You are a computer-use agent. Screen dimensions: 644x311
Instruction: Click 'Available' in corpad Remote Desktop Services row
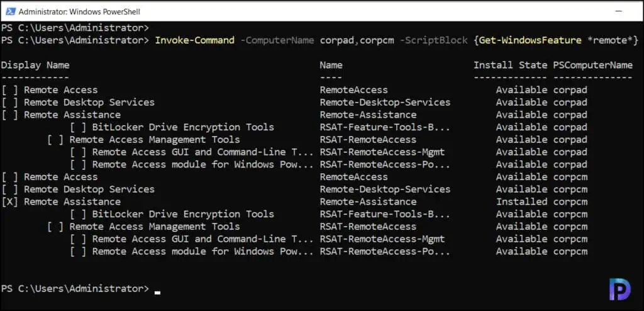pyautogui.click(x=521, y=102)
